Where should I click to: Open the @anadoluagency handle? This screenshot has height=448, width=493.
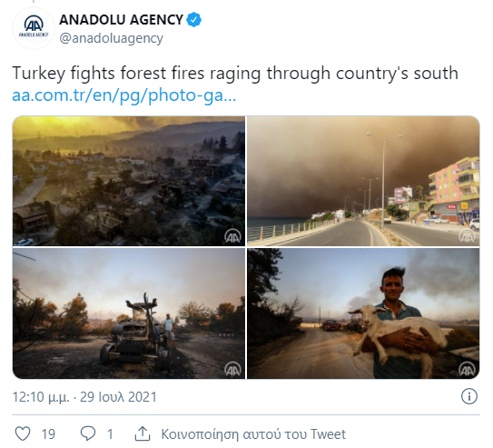pos(112,39)
